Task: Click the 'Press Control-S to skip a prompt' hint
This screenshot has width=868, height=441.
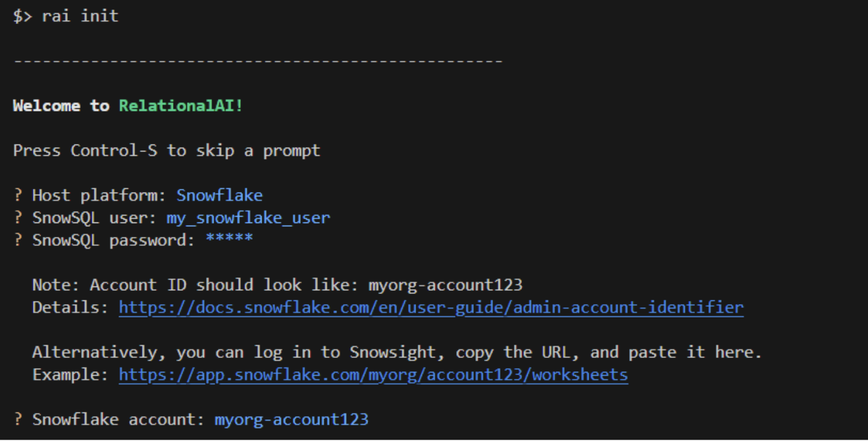Action: click(x=167, y=151)
